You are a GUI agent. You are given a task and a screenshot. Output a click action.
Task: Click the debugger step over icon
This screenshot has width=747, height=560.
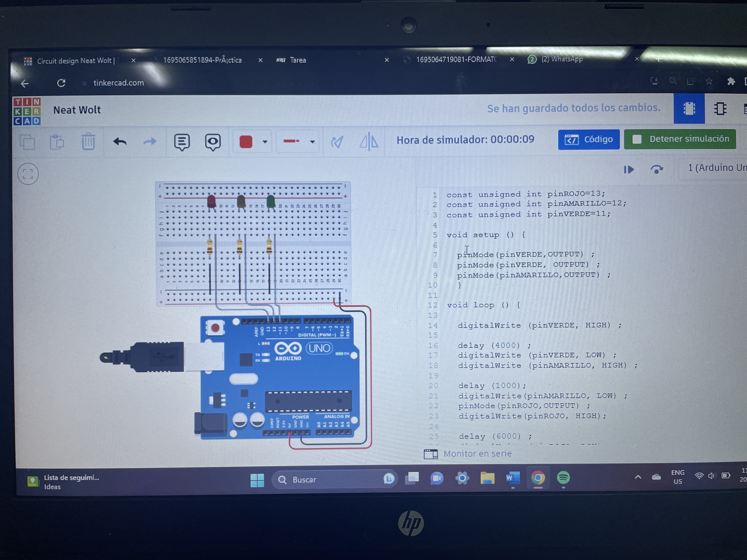[656, 169]
